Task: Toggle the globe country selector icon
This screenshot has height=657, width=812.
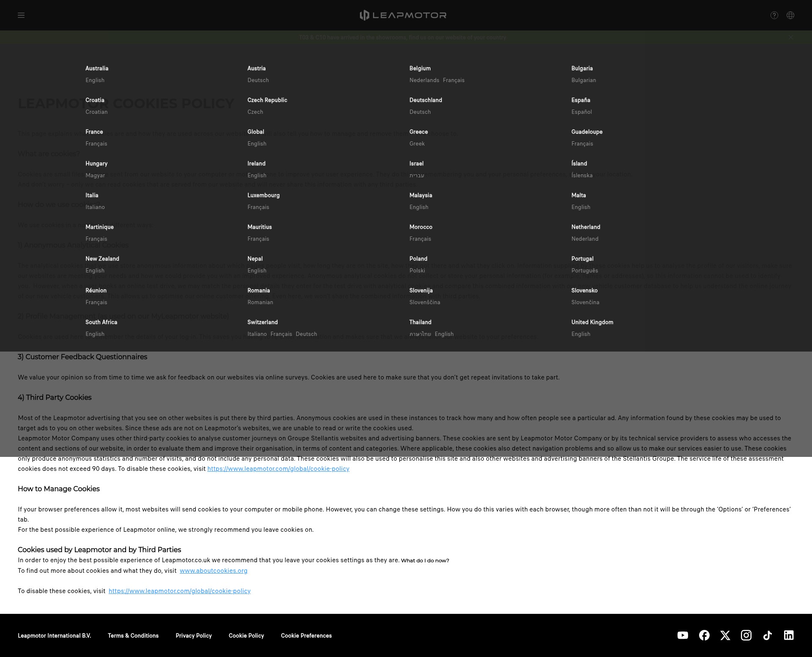Action: tap(790, 15)
